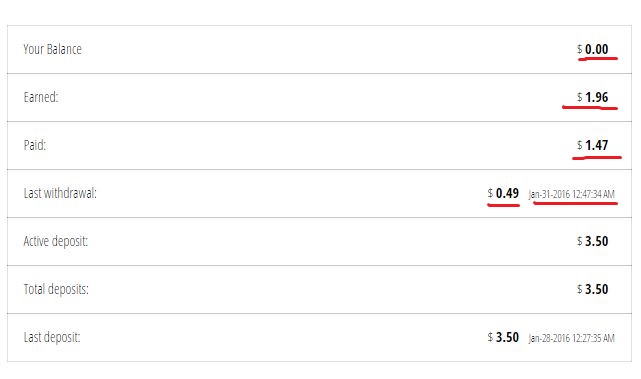The height and width of the screenshot is (379, 641).
Task: Select the $0.00 balance amount
Action: [593, 49]
